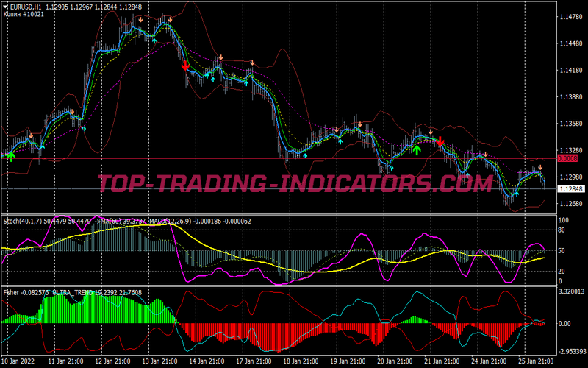Select the large red sell arrow after 21 Jan 21:00
The height and width of the screenshot is (368, 588).
(440, 141)
